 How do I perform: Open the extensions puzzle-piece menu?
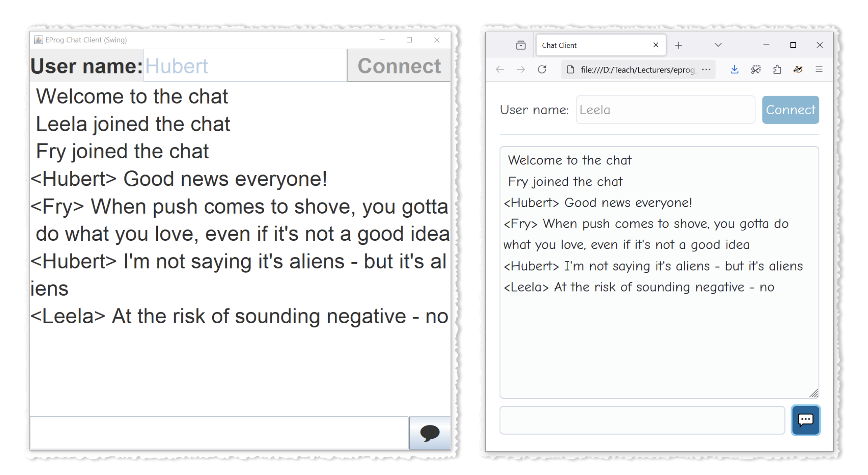(x=777, y=69)
